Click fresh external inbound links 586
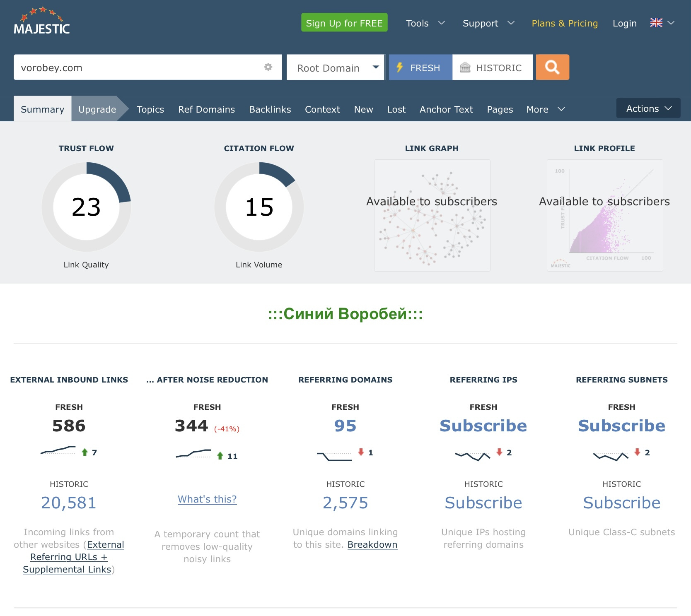Screen dimensions: 691x616 pyautogui.click(x=69, y=426)
